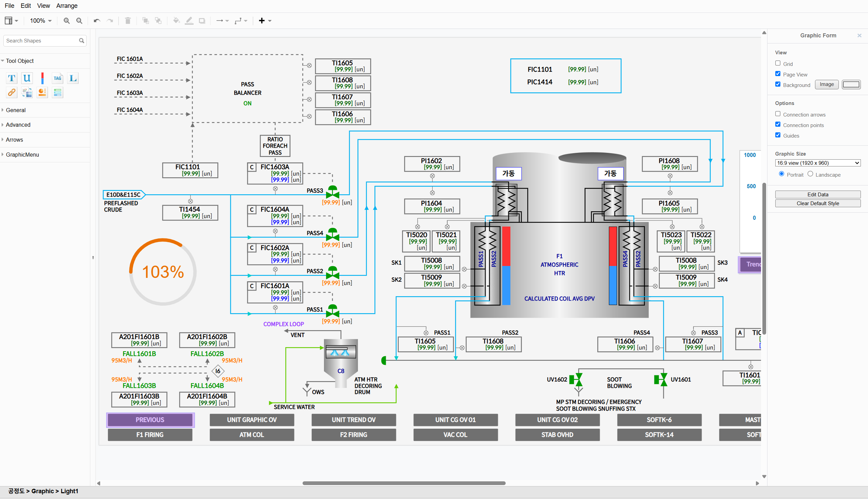The height and width of the screenshot is (499, 868).
Task: Click the search magnifier in Search Shapes
Action: [x=82, y=41]
